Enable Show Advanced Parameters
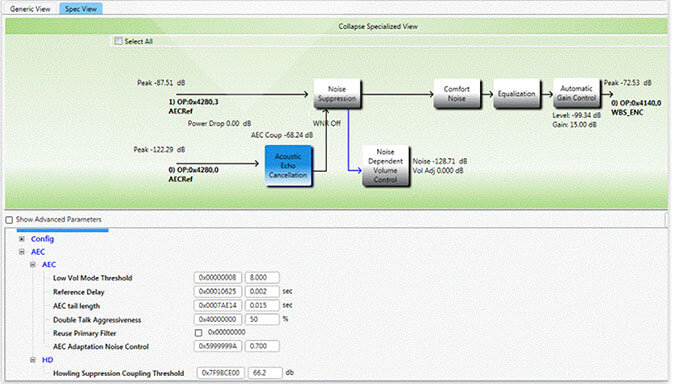The height and width of the screenshot is (384, 674). tap(9, 220)
